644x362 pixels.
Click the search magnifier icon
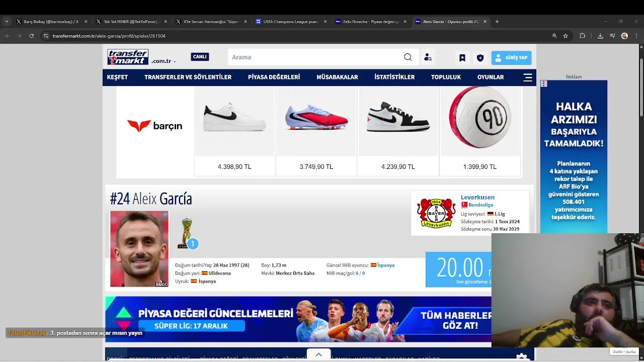408,57
